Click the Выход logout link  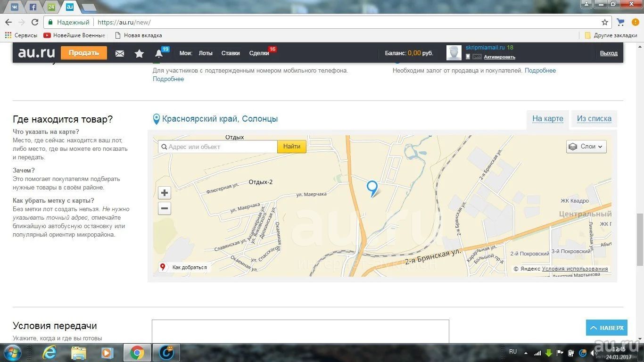(609, 53)
